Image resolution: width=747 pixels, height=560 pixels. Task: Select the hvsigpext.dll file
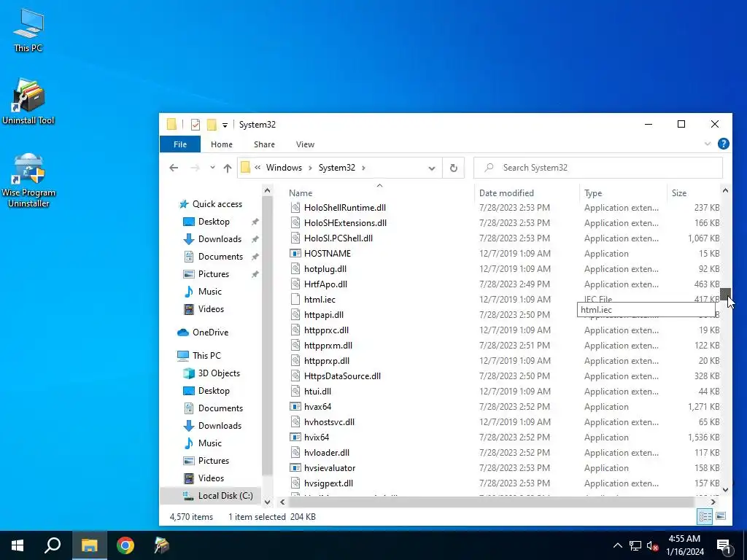328,483
